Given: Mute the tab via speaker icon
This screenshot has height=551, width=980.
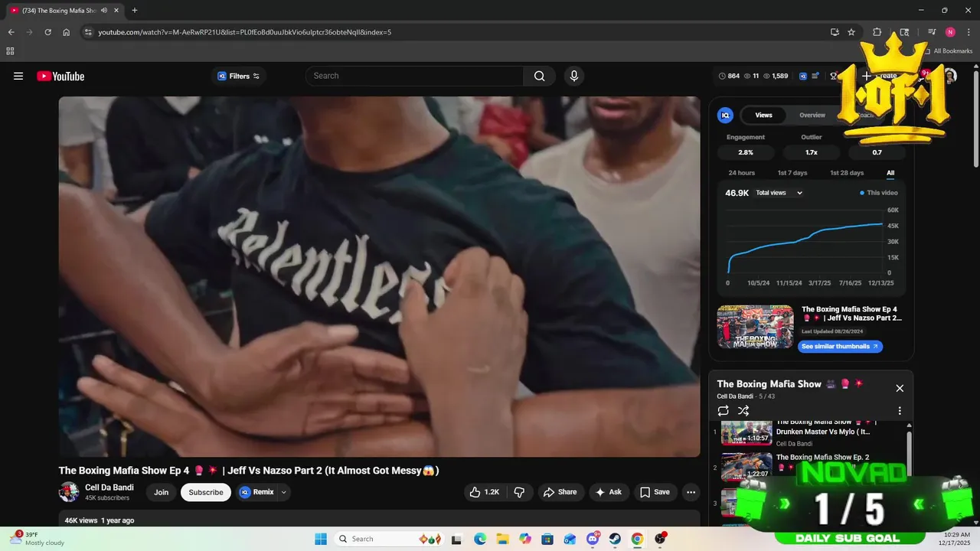Looking at the screenshot, I should pos(104,11).
